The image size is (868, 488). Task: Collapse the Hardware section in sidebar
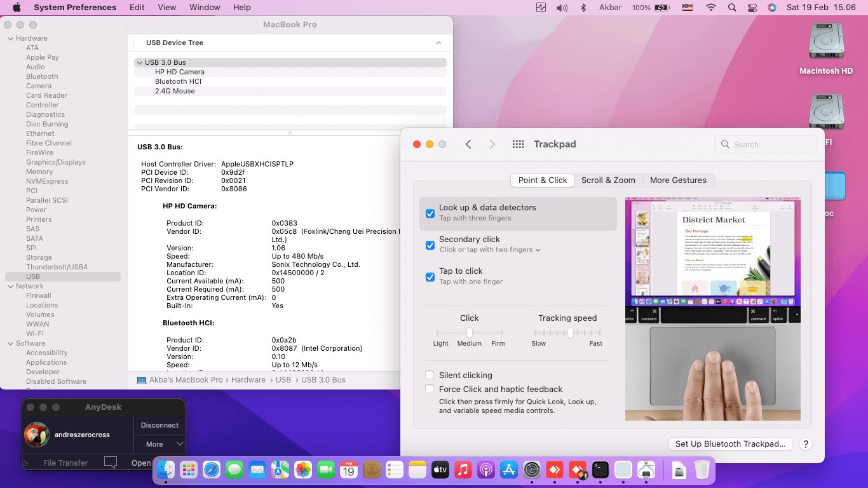click(x=10, y=38)
